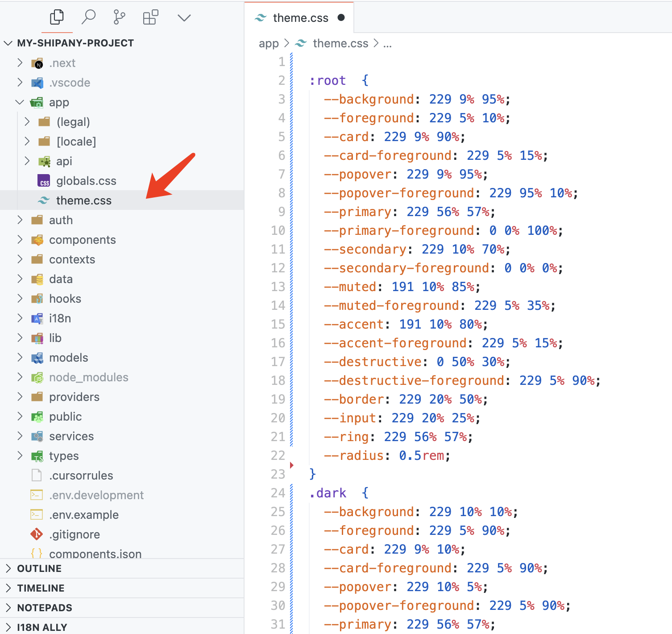Click the api folder icon
Image resolution: width=672 pixels, height=634 pixels.
(44, 161)
